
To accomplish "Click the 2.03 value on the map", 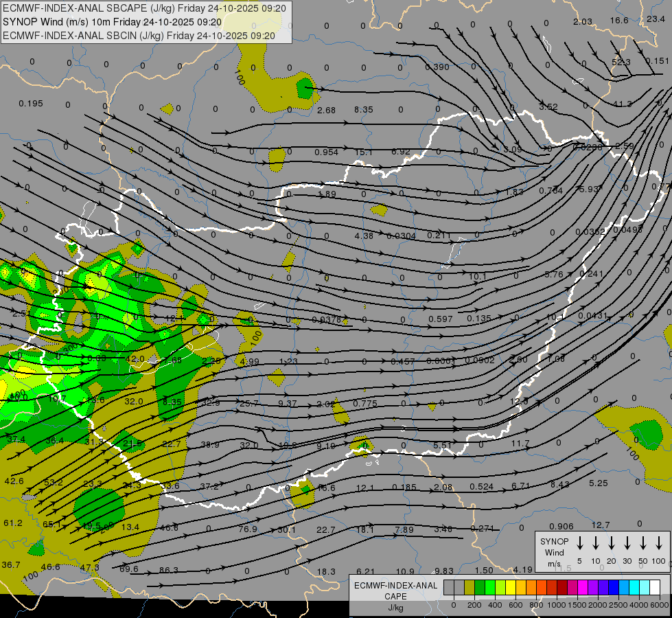I will point(583,21).
